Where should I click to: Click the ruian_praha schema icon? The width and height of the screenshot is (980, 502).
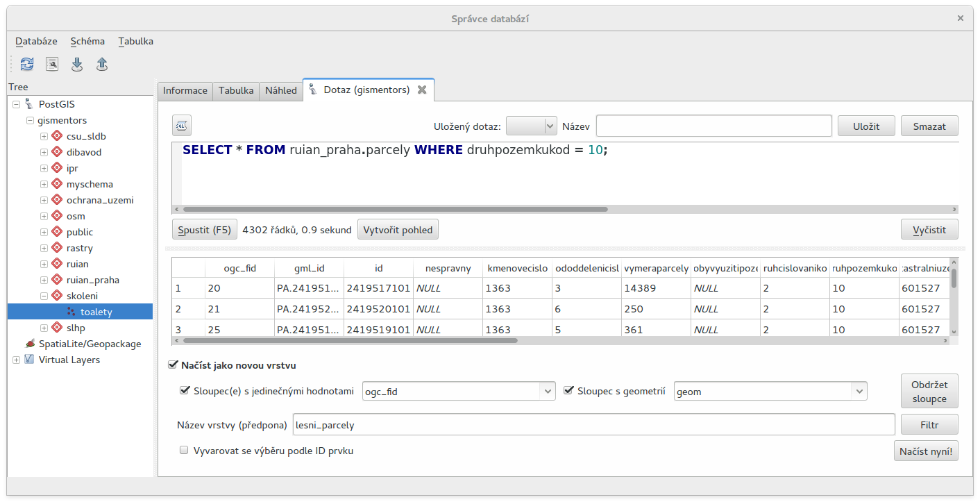pos(57,280)
